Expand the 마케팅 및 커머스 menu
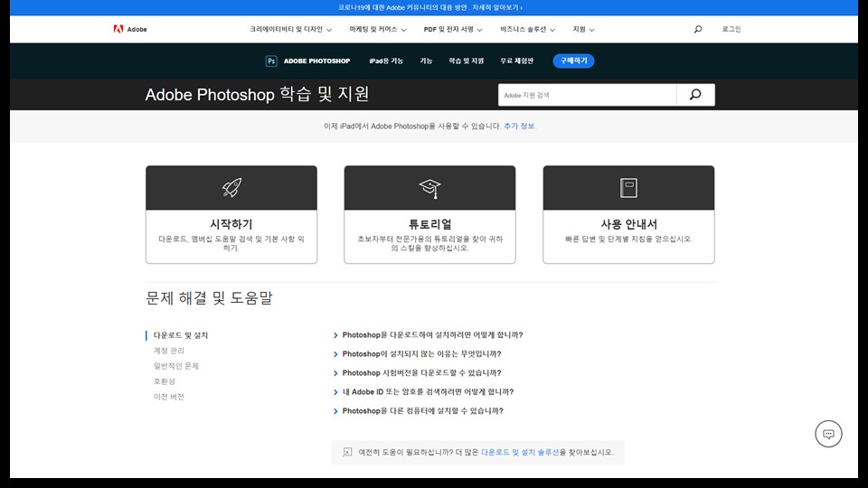The height and width of the screenshot is (488, 868). (378, 29)
